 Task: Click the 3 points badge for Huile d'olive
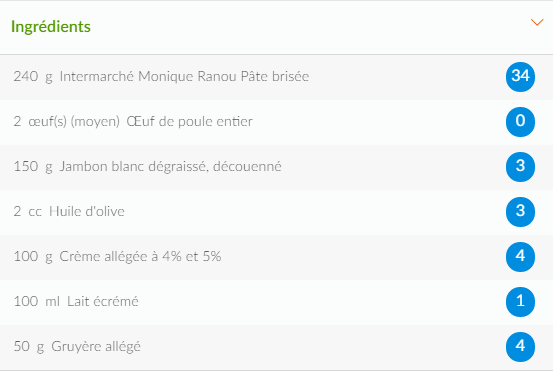tap(520, 212)
